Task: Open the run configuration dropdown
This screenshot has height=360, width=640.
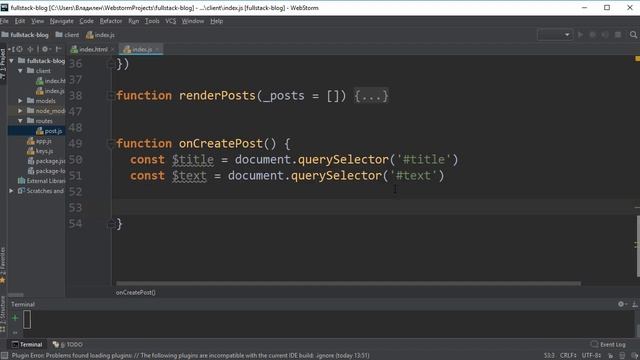Action: point(555,35)
